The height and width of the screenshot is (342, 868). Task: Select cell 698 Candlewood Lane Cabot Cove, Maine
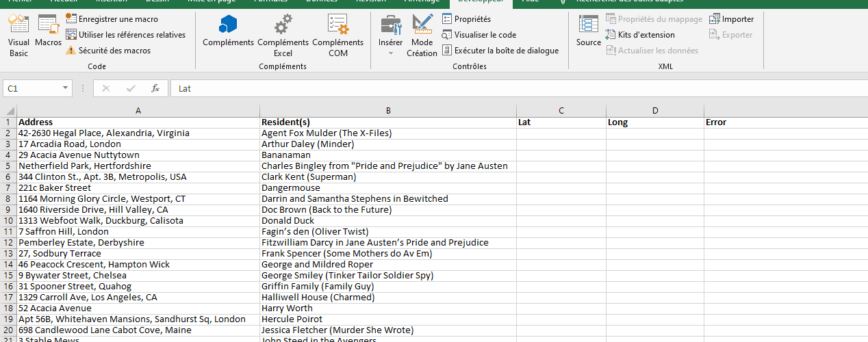click(138, 330)
